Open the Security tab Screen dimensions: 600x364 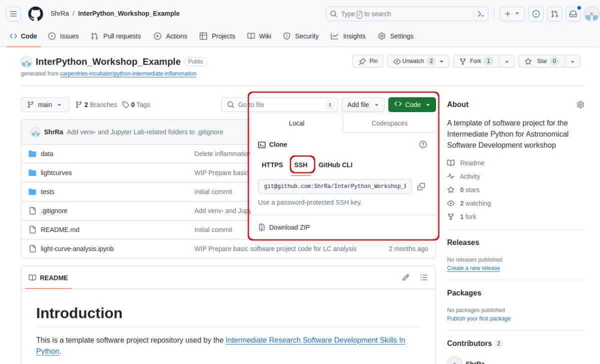(x=301, y=36)
